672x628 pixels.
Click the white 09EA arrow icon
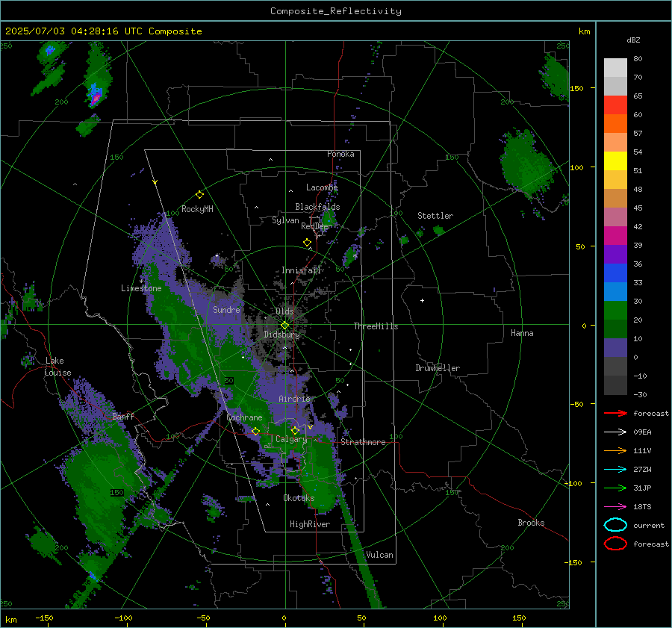pyautogui.click(x=615, y=432)
